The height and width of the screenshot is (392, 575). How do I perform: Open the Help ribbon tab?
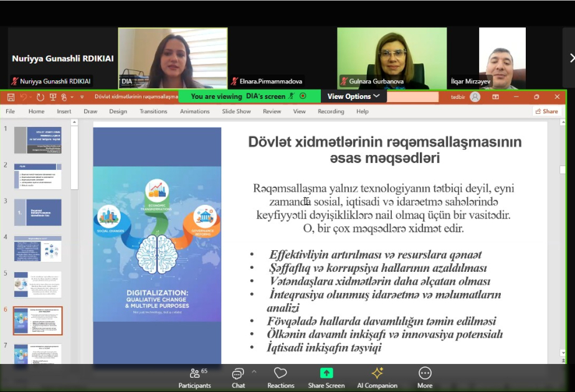363,111
